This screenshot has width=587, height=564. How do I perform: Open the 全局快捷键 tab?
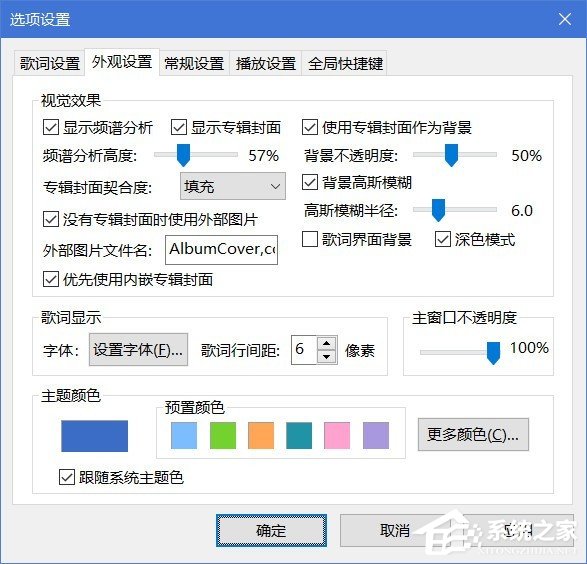345,63
